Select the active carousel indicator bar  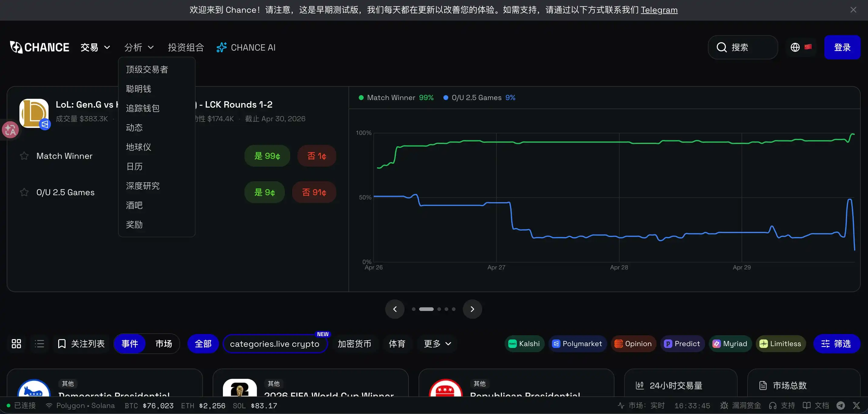click(426, 309)
